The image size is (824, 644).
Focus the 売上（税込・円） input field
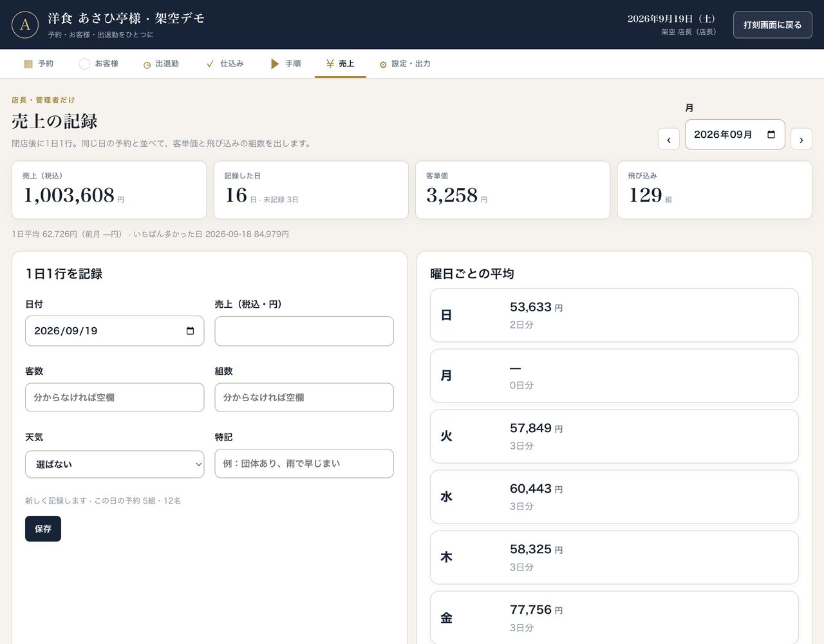click(x=304, y=331)
